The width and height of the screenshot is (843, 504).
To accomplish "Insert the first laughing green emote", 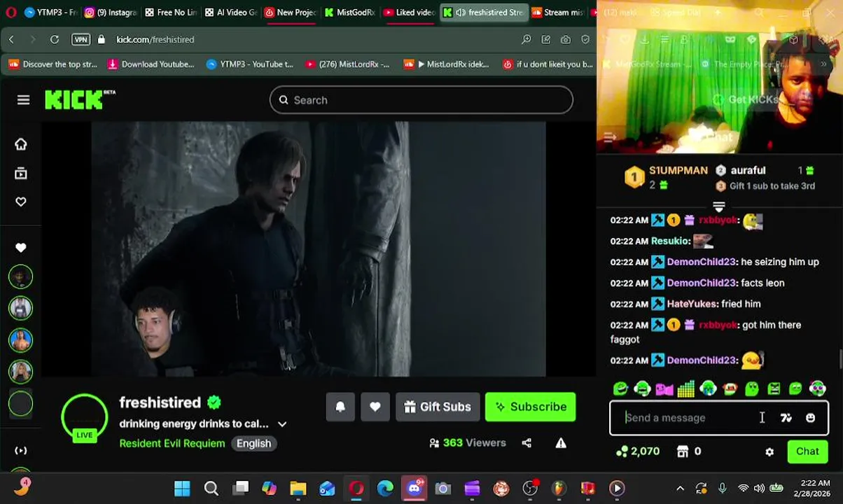I will 620,388.
